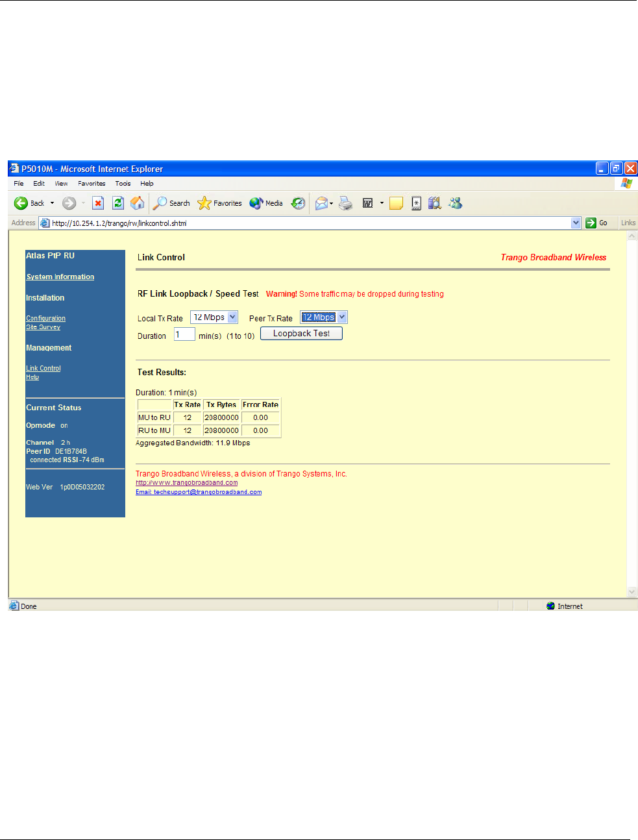This screenshot has width=638, height=840.
Task: Click the Links toolbar label
Action: pos(628,223)
